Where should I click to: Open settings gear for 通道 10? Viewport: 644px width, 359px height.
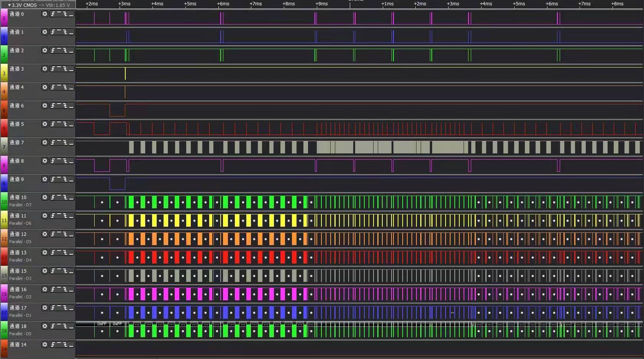tap(45, 197)
